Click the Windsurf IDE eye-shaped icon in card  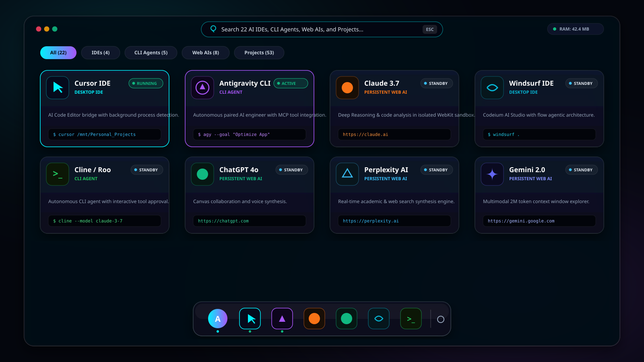pos(492,88)
